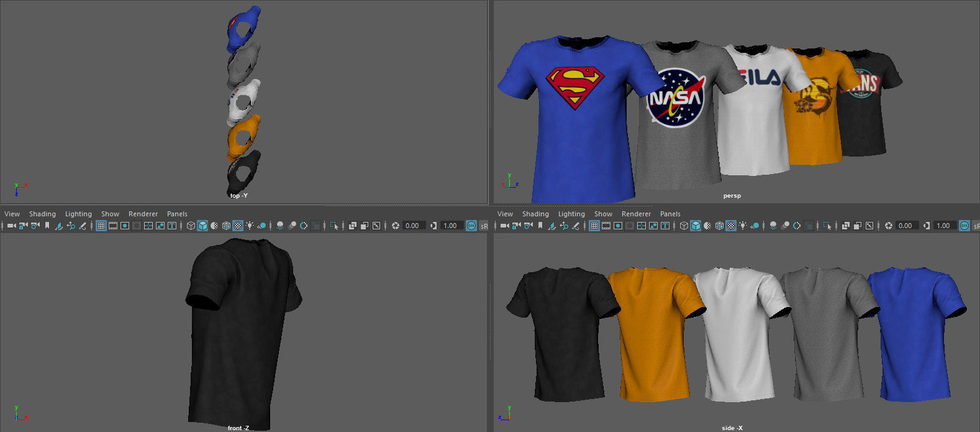Viewport: 980px width, 432px height.
Task: Select camera icon in side view toolbar
Action: point(504,226)
